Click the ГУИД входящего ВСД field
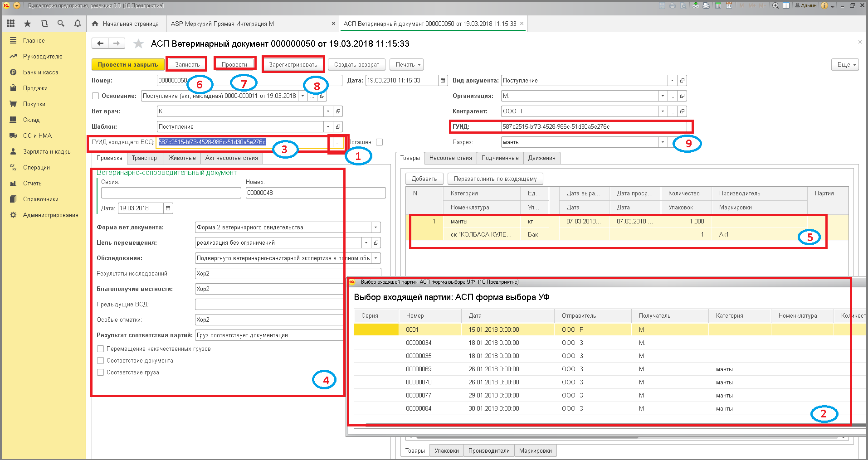 [242, 142]
